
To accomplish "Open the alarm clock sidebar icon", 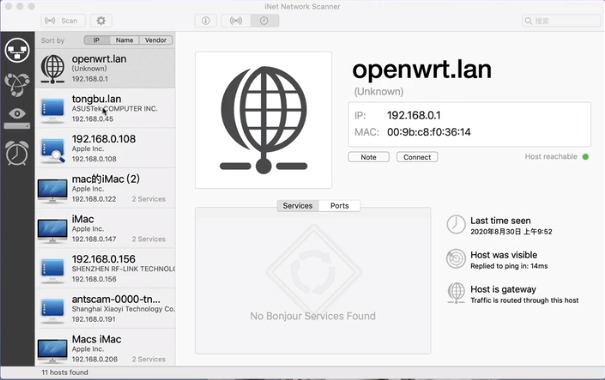I will (17, 153).
